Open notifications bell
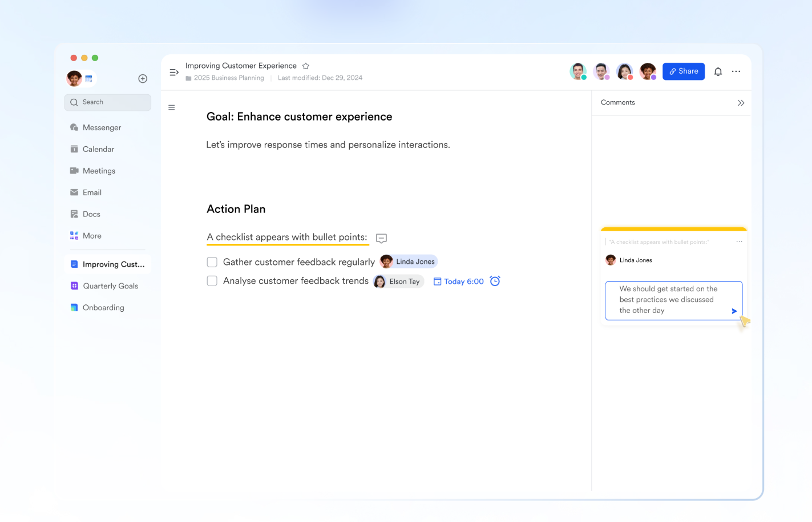The width and height of the screenshot is (812, 522). 718,71
